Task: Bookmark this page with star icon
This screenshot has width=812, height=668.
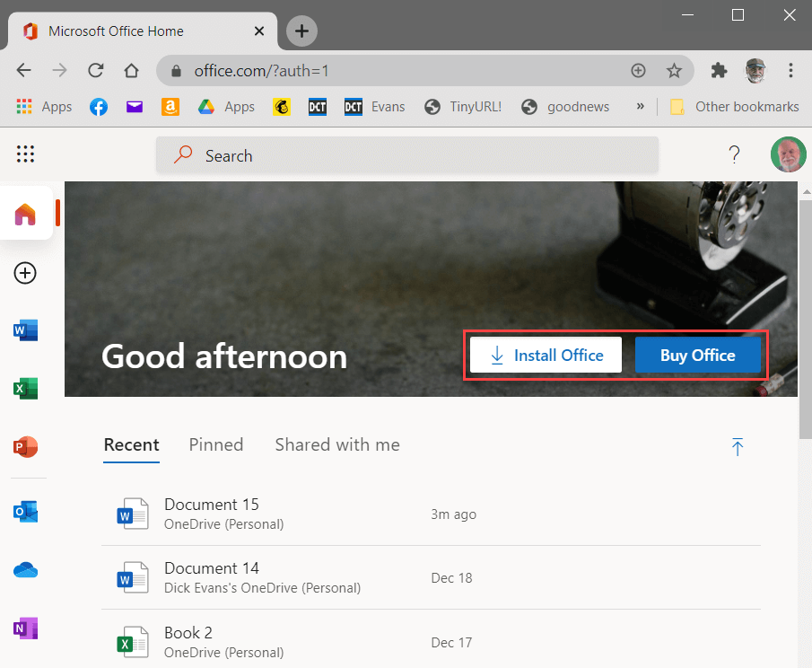Action: pyautogui.click(x=674, y=70)
